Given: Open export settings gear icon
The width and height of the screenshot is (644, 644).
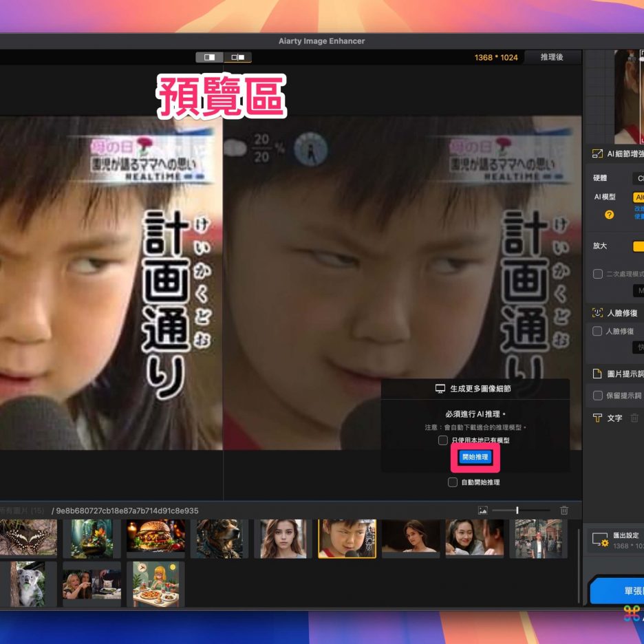Looking at the screenshot, I should [600, 539].
